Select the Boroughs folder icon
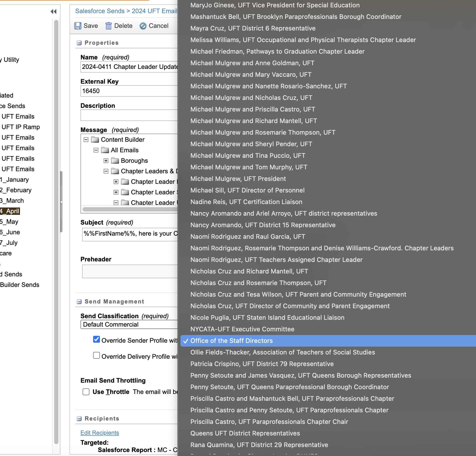 (115, 160)
